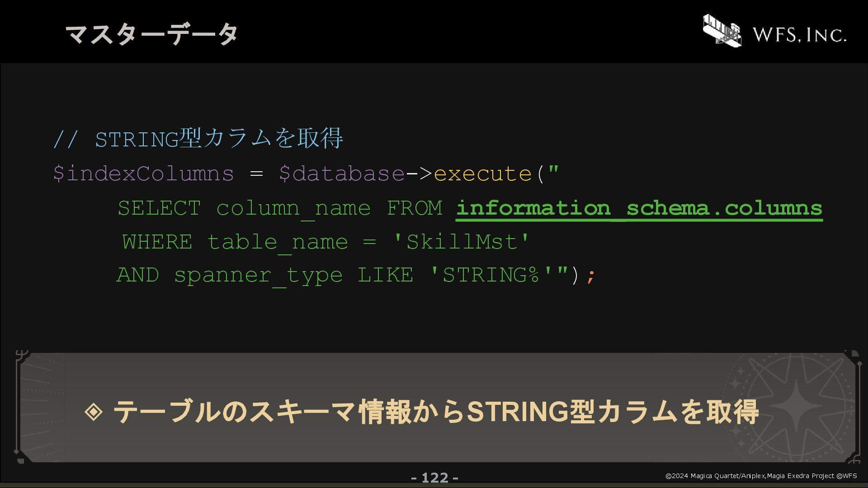Click the 'execute' method name
The width and height of the screenshot is (868, 488).
483,174
